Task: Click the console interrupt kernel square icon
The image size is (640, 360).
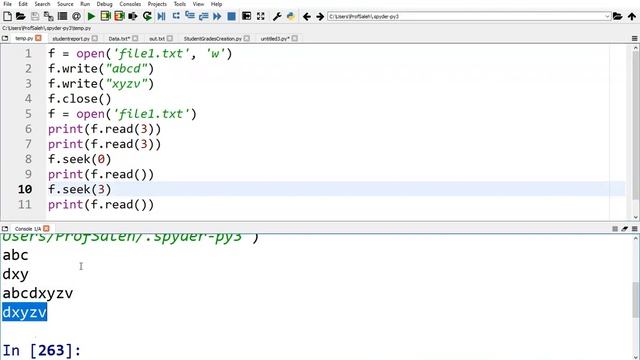Action: coord(615,229)
